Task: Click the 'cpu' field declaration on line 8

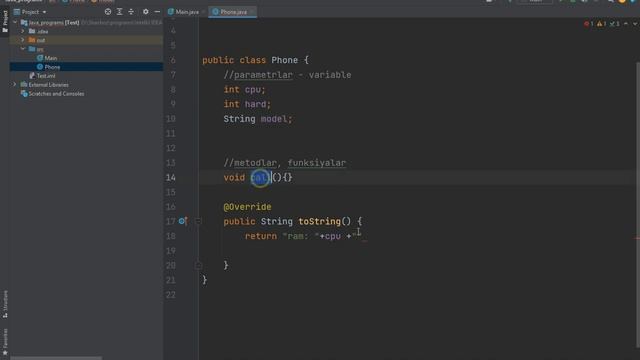Action: click(253, 90)
